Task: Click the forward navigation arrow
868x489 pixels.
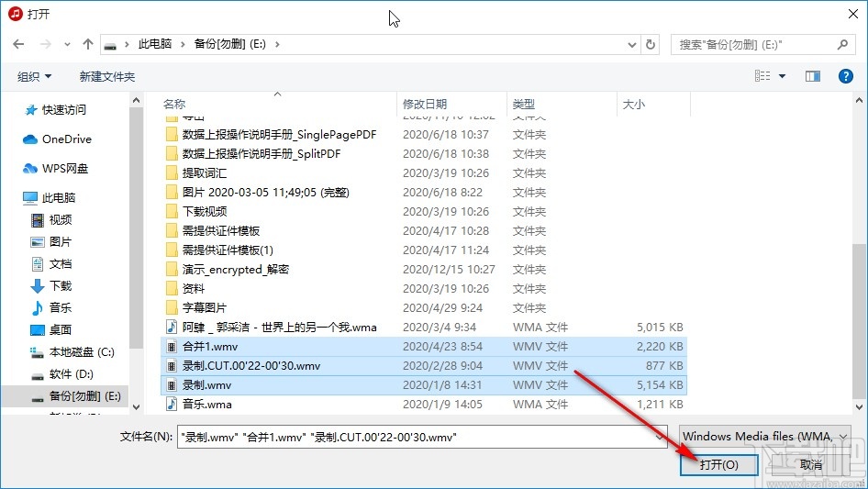Action: click(45, 44)
